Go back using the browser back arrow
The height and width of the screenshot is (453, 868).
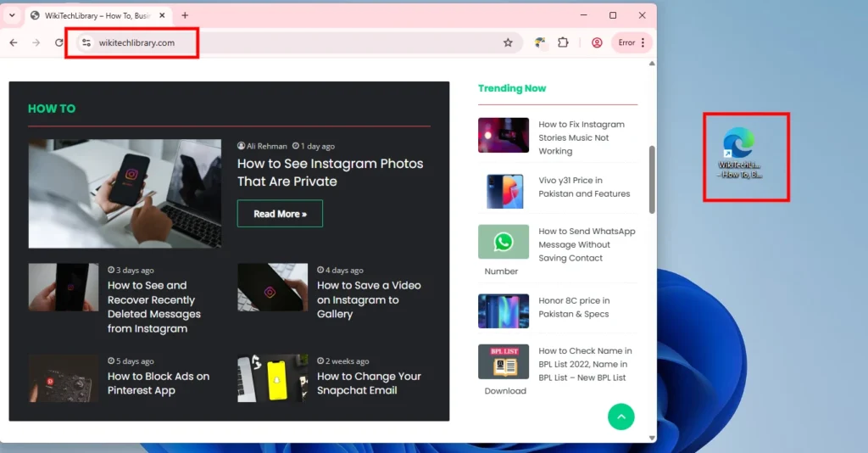pos(14,42)
